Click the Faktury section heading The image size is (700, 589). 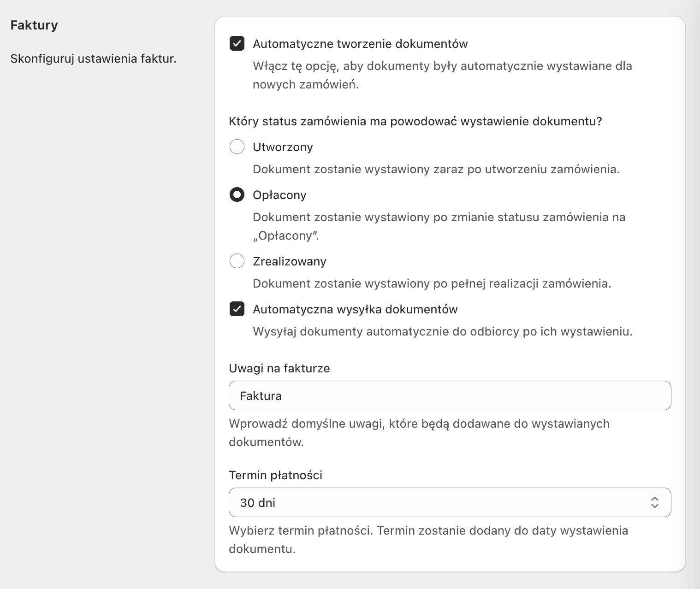point(34,25)
